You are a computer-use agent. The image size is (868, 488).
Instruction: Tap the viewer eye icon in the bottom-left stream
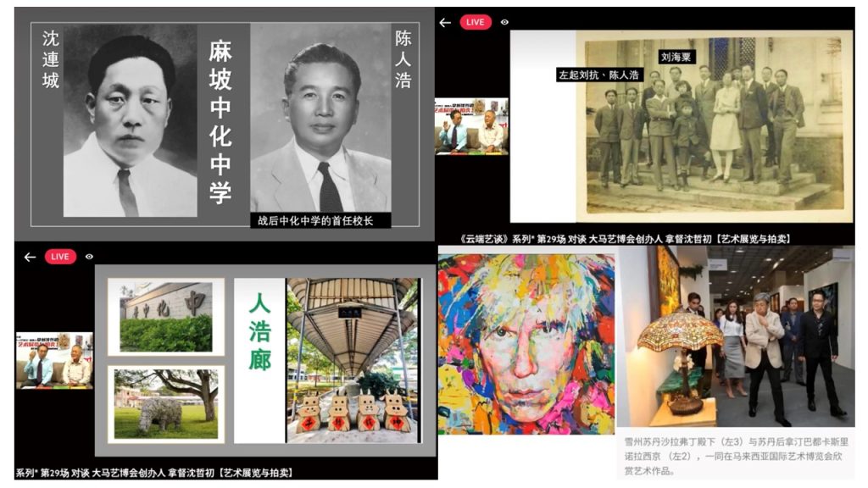pos(89,257)
